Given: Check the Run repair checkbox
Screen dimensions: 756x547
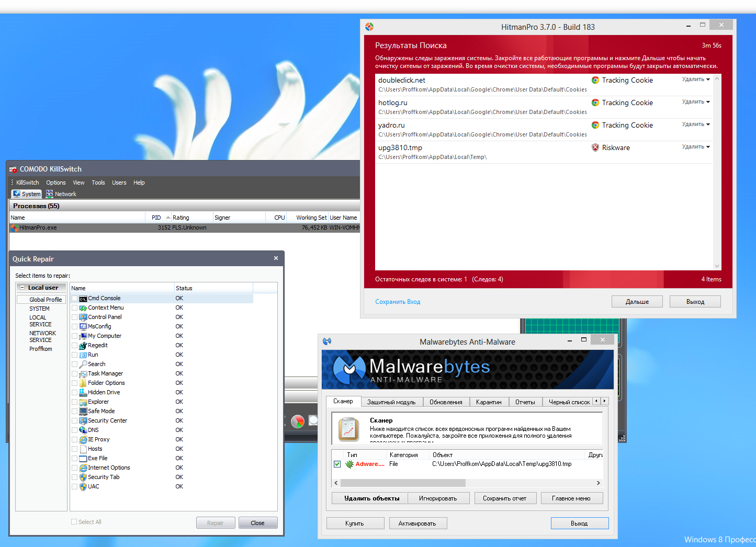Looking at the screenshot, I should pos(75,355).
